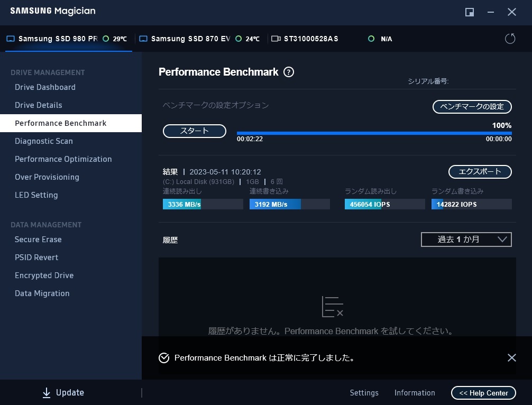Viewport: 532px width, 405px height.
Task: Go to Diagnostic Scan page
Action: coord(44,141)
